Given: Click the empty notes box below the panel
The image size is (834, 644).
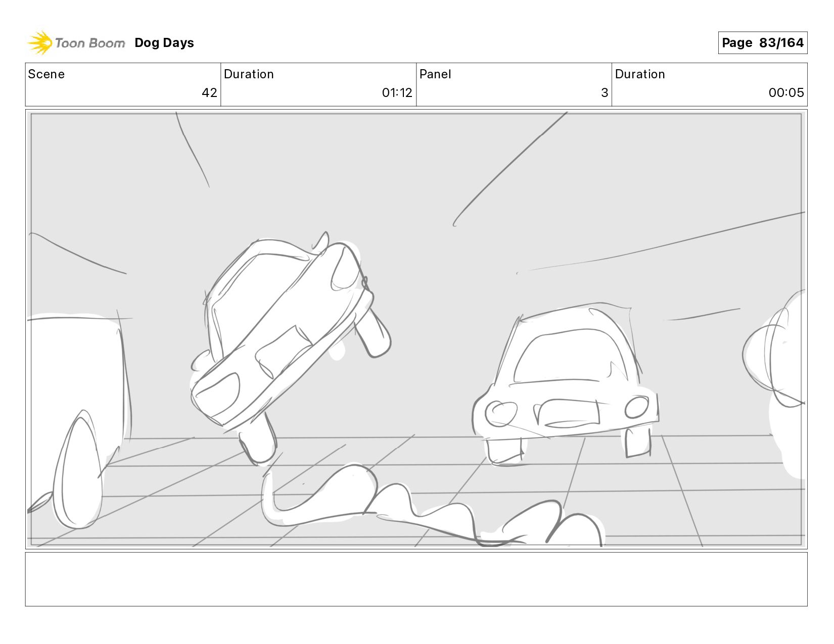Looking at the screenshot, I should (416, 579).
